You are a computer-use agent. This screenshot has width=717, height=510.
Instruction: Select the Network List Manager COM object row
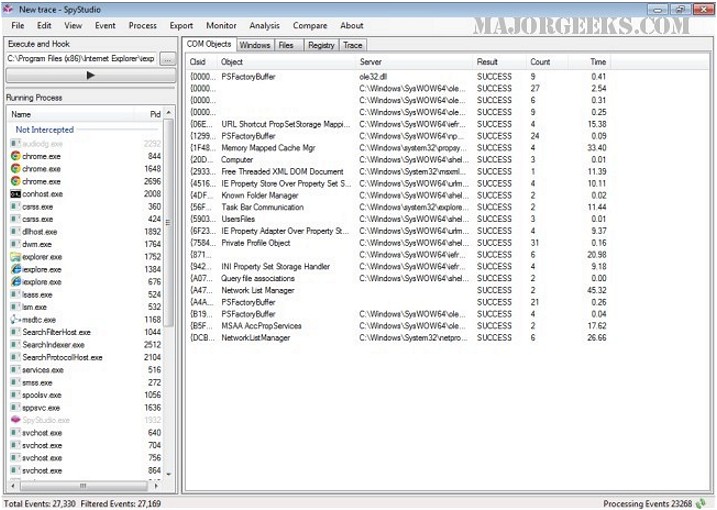click(x=398, y=290)
